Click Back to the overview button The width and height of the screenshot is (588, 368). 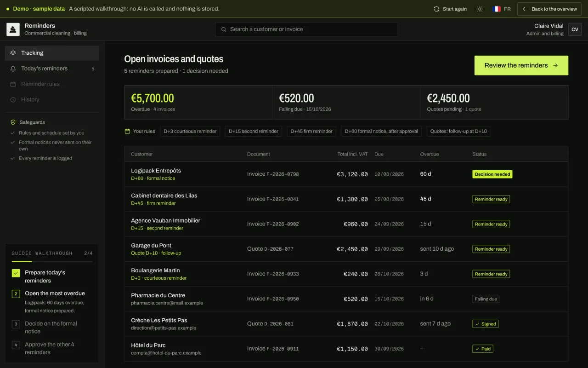pos(549,9)
